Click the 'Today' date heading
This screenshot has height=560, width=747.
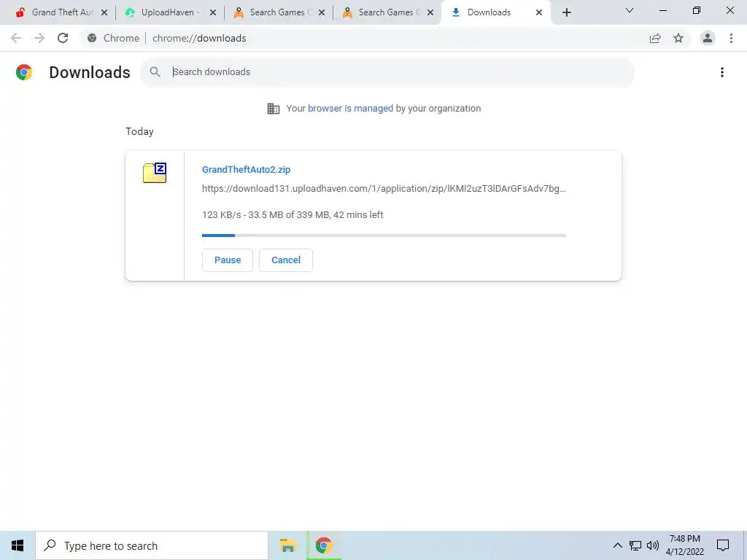click(x=139, y=131)
